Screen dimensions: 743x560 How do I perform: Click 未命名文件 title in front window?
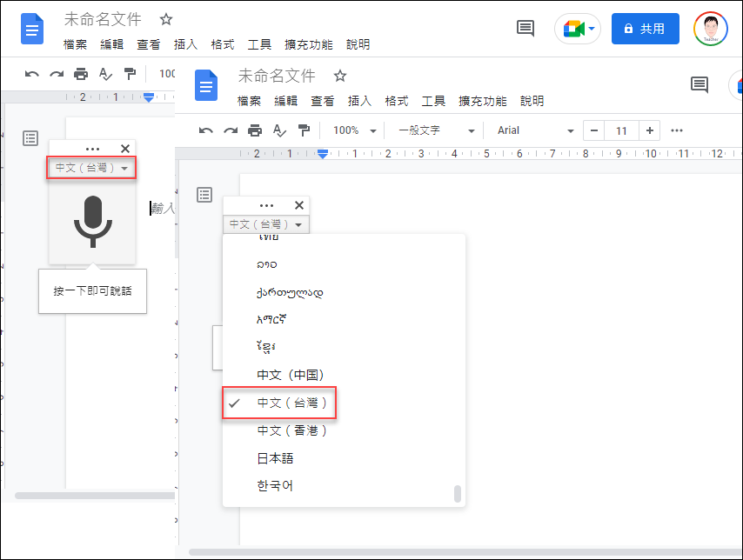(277, 76)
